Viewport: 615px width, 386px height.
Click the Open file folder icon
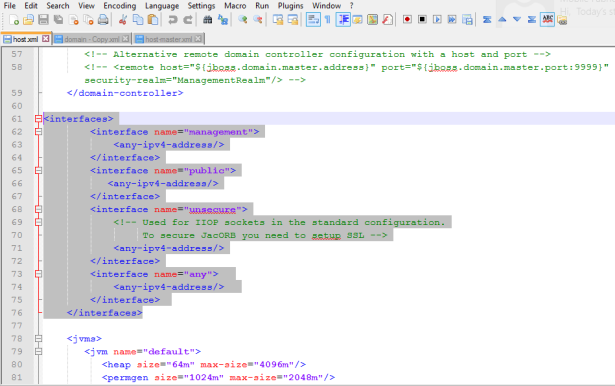tap(29, 20)
